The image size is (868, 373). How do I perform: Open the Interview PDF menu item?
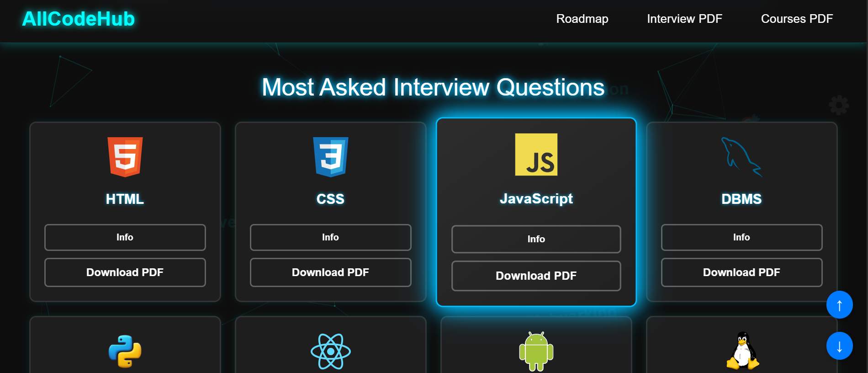(684, 19)
